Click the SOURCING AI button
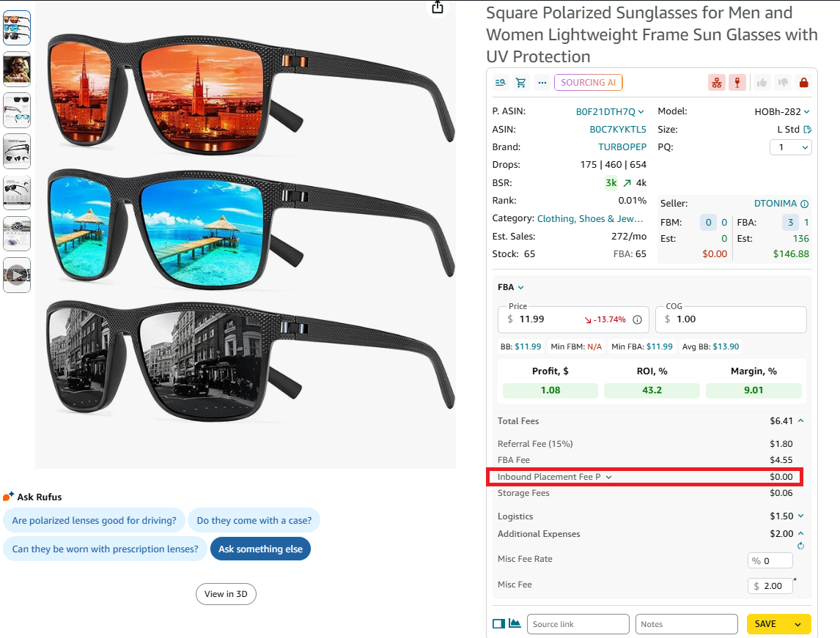 pyautogui.click(x=588, y=83)
